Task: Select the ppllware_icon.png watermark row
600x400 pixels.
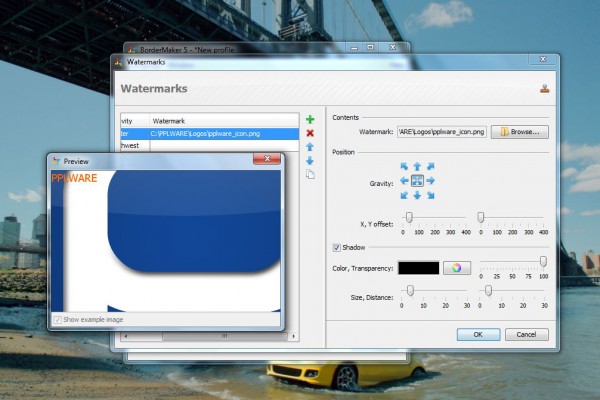Action: pos(210,134)
